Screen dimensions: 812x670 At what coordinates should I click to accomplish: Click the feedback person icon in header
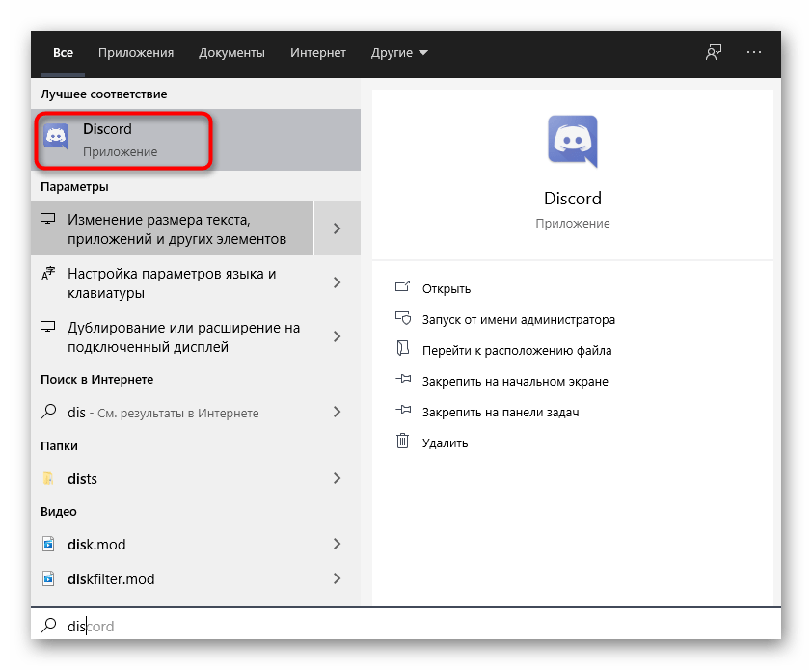point(714,52)
